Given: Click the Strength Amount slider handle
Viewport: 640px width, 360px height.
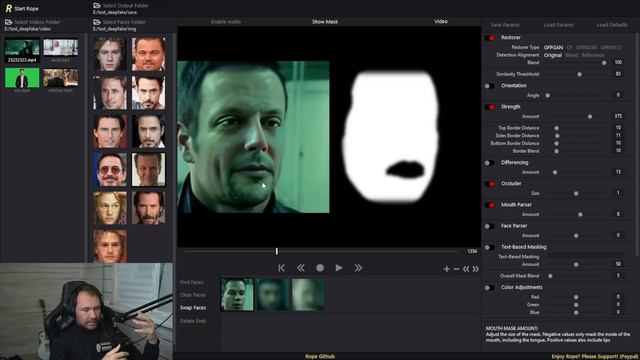Looking at the screenshot, I should (x=590, y=117).
